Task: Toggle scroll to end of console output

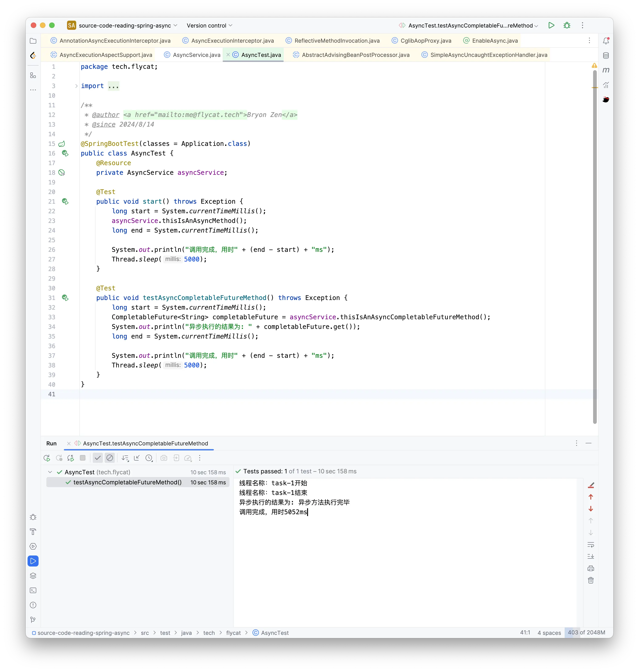Action: [591, 557]
